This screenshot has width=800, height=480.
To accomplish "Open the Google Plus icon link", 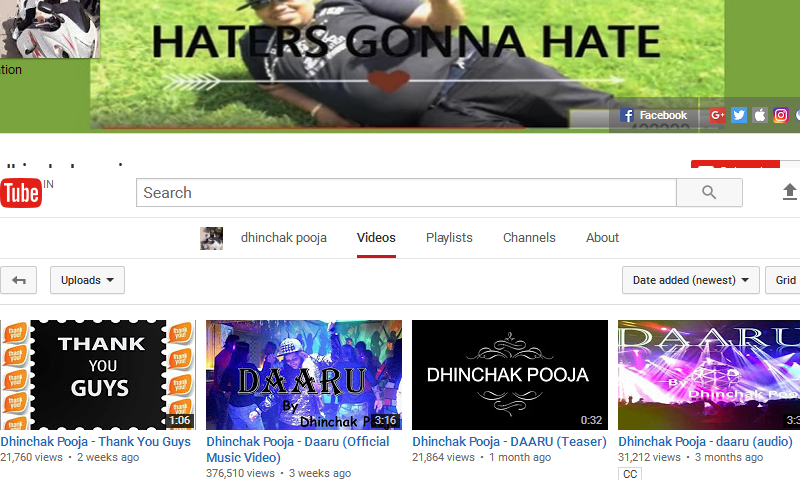I will [x=717, y=115].
